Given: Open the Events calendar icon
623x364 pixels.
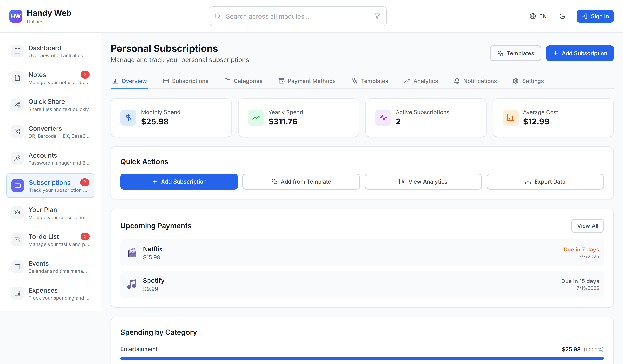Looking at the screenshot, I should 17,267.
